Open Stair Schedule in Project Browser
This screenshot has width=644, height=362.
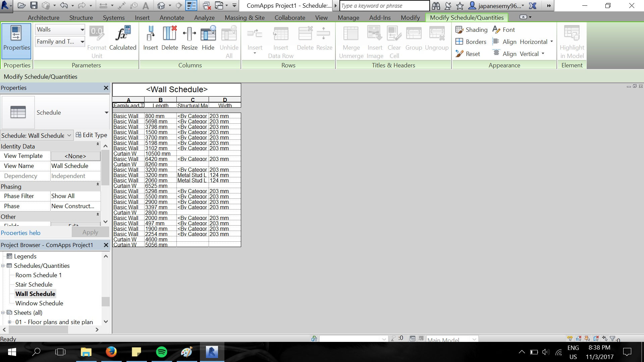[34, 285]
